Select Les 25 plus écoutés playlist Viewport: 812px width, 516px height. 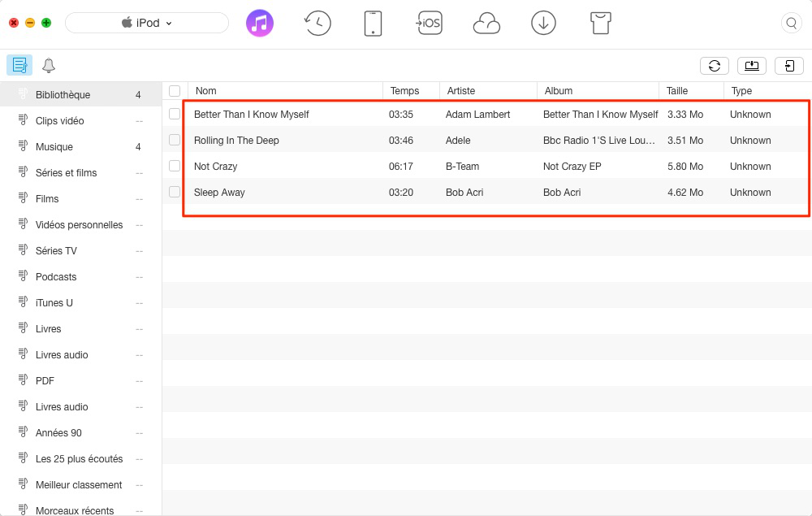pyautogui.click(x=80, y=458)
